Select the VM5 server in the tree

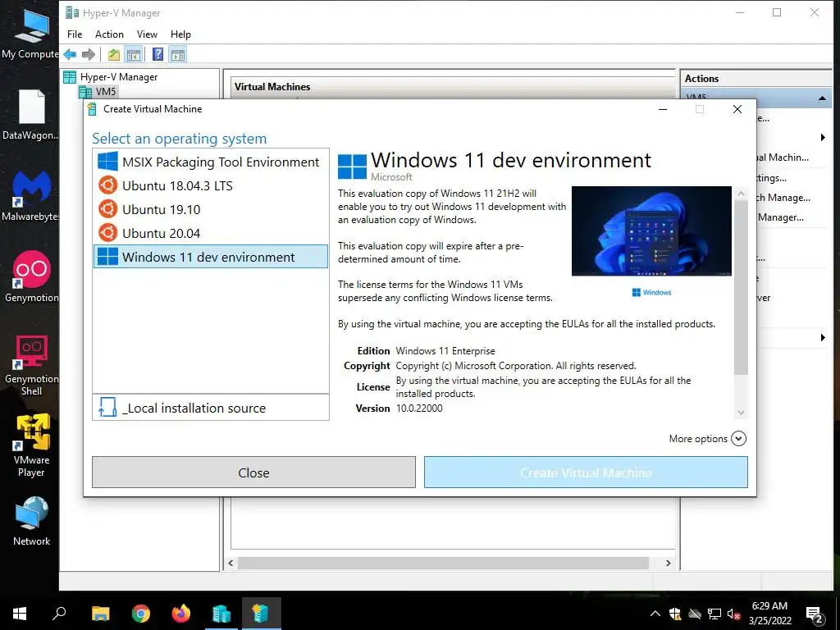pyautogui.click(x=106, y=92)
